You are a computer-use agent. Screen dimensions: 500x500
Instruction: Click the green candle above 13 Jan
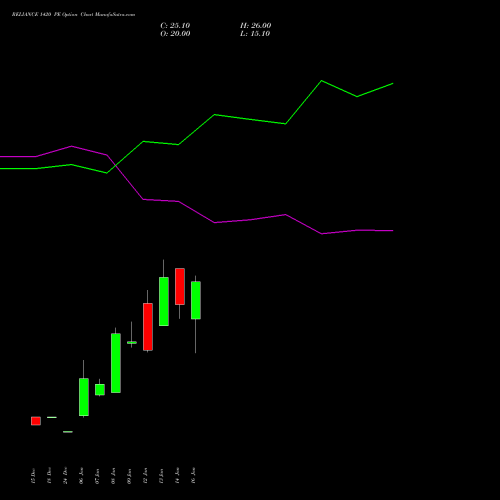click(x=164, y=301)
